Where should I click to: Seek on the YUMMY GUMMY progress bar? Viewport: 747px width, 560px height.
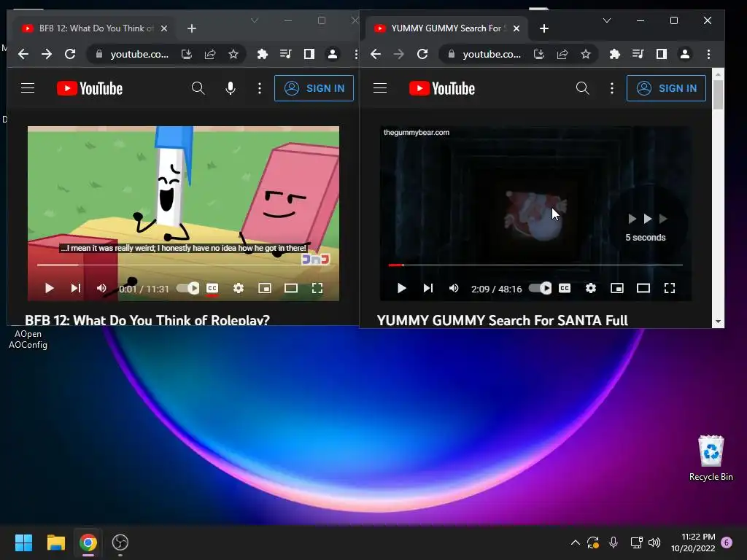[535, 265]
